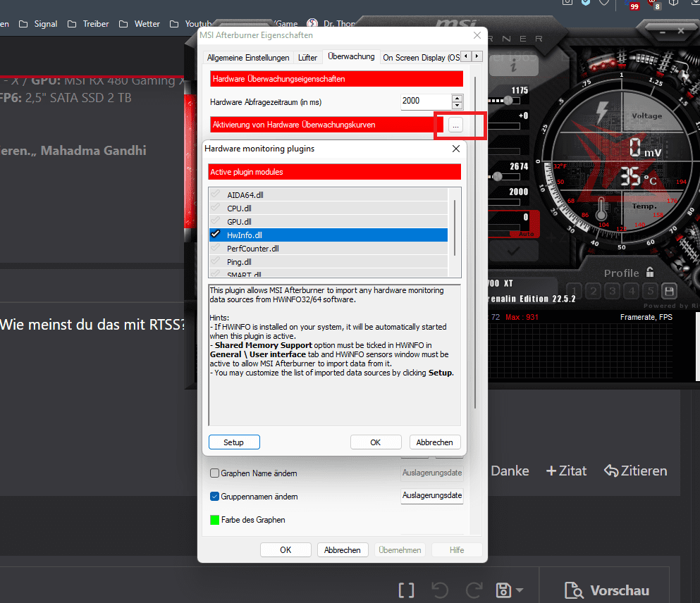Decrease the Hardware Abfragezeitraum value by one step
The width and height of the screenshot is (700, 603).
tap(457, 106)
